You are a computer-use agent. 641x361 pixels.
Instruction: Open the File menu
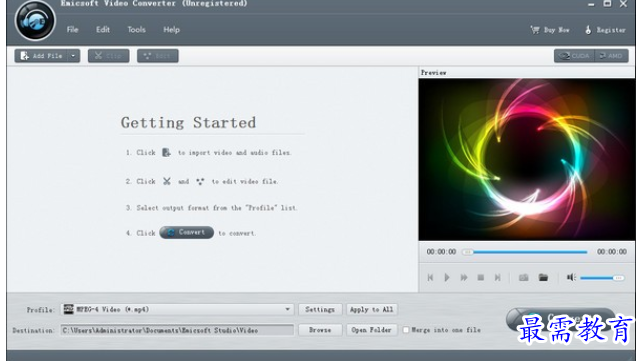coord(72,29)
